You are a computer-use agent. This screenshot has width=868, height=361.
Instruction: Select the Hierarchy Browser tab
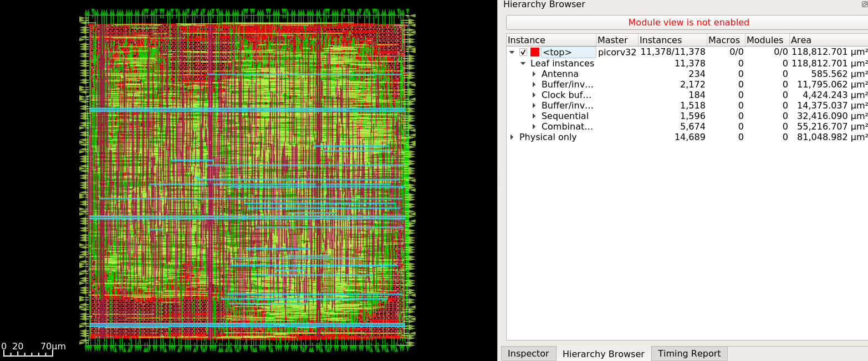click(x=603, y=354)
